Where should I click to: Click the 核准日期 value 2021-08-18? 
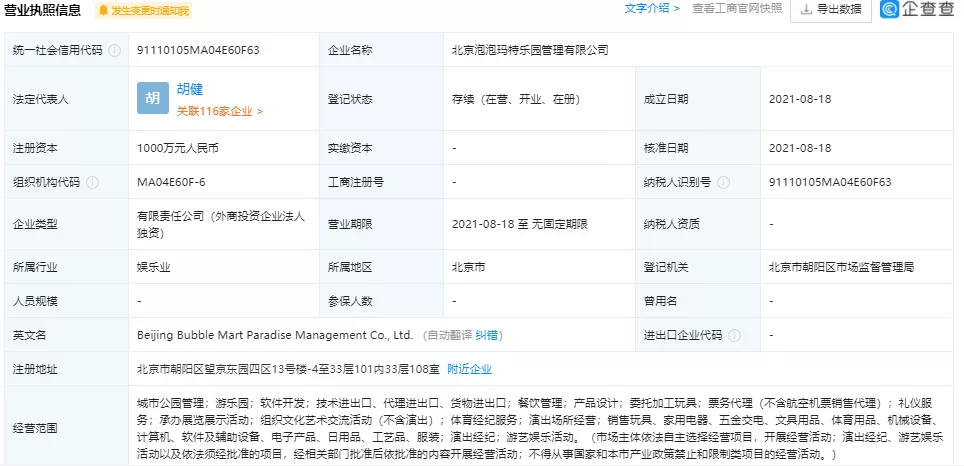point(800,148)
